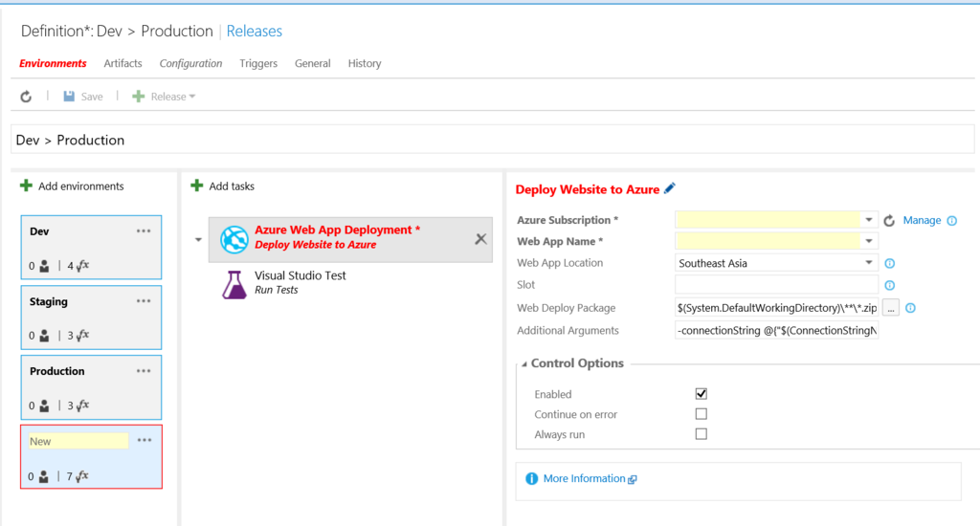Click the Staging environment variables fx icon
This screenshot has width=980, height=526.
point(82,335)
